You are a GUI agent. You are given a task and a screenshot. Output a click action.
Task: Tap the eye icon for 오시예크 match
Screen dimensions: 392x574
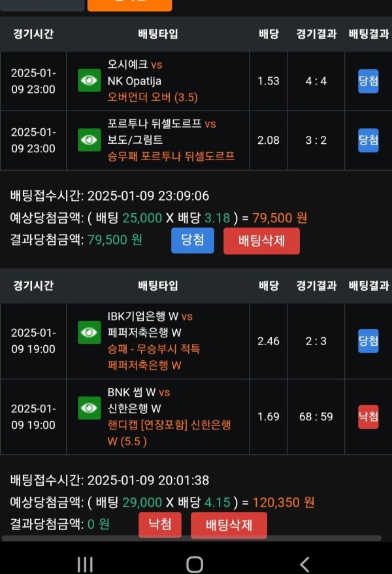90,80
